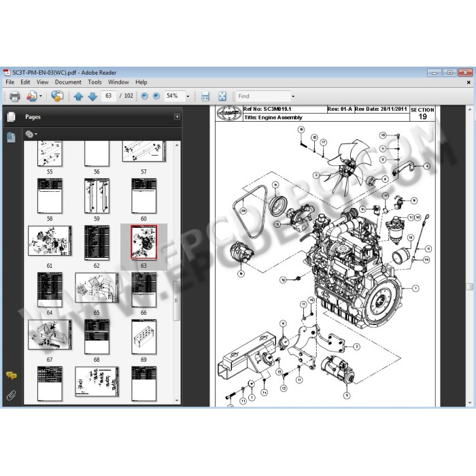
Task: Select page 56 thumbnail
Action: (97, 153)
